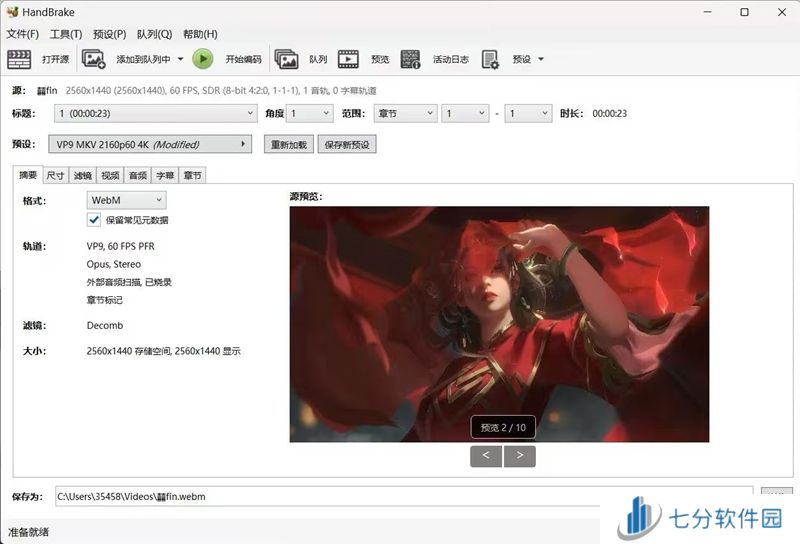800x544 pixels.
Task: Expand the toolbar 预设 dropdown arrow
Action: point(541,59)
